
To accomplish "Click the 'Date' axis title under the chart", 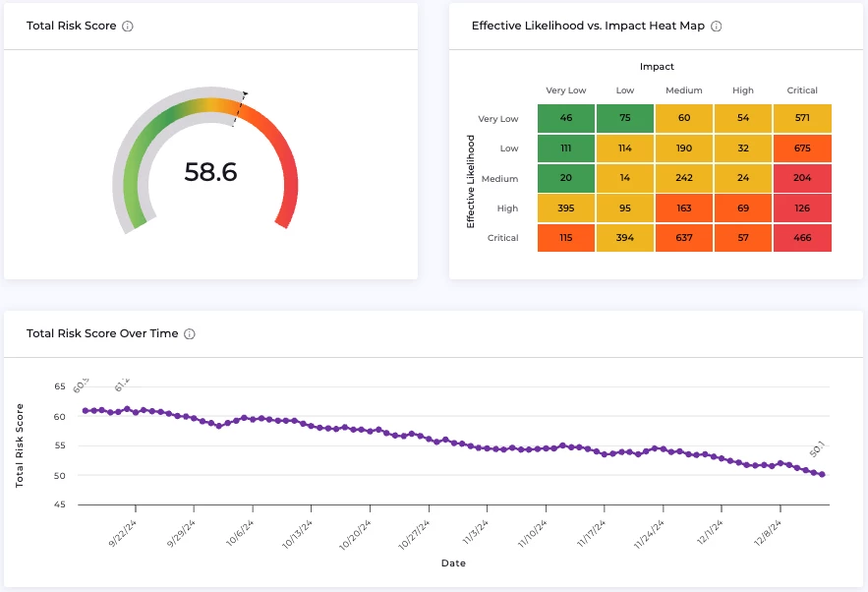I will click(x=453, y=563).
